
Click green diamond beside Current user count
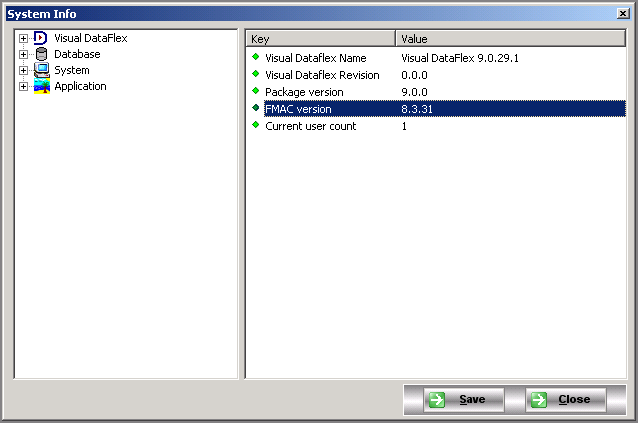(256, 125)
